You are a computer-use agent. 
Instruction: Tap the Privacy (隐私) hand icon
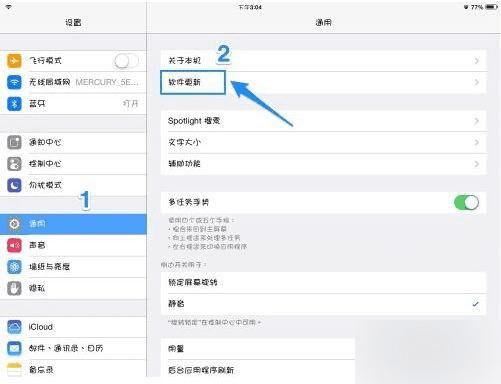pyautogui.click(x=14, y=288)
